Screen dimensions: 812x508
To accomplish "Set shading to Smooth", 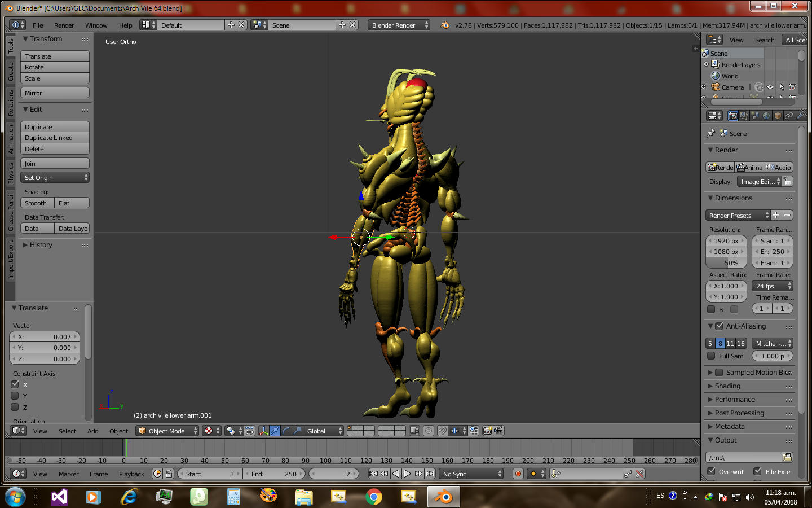I will [37, 203].
